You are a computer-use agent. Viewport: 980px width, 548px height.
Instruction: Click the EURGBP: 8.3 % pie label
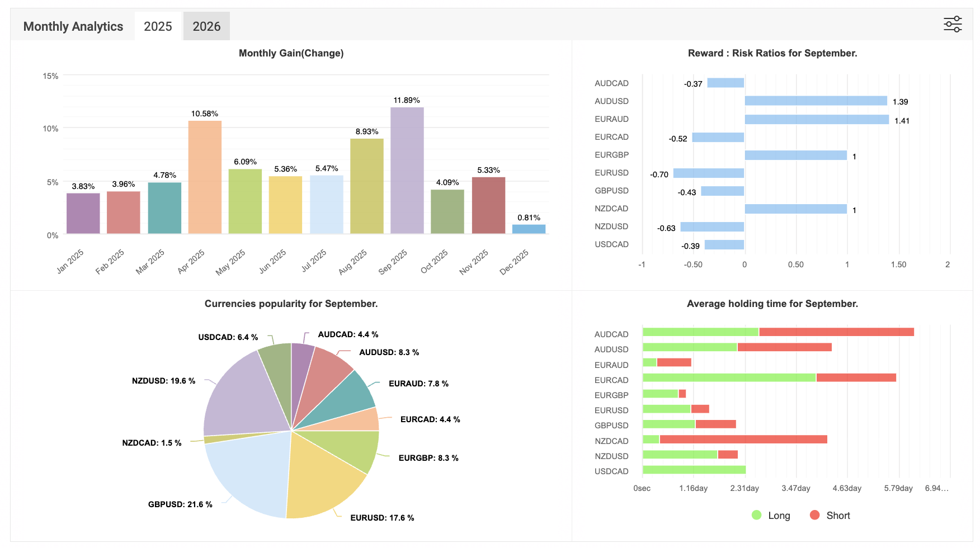pos(428,458)
